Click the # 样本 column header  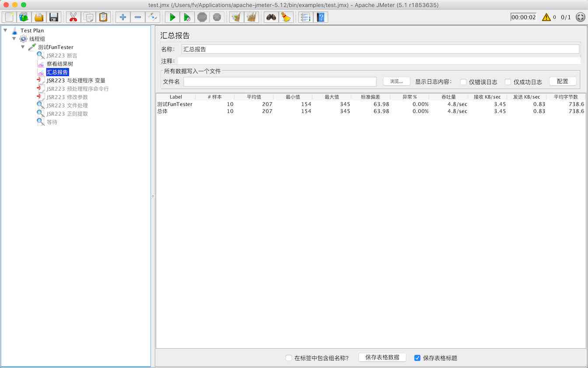click(215, 97)
